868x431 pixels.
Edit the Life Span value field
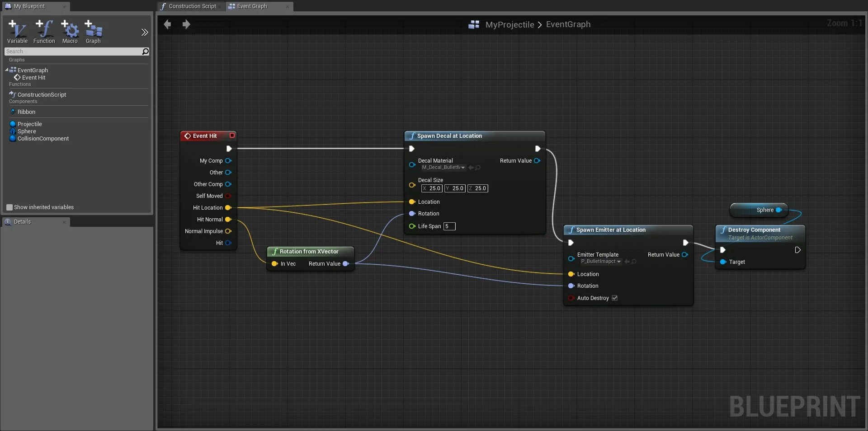point(449,226)
